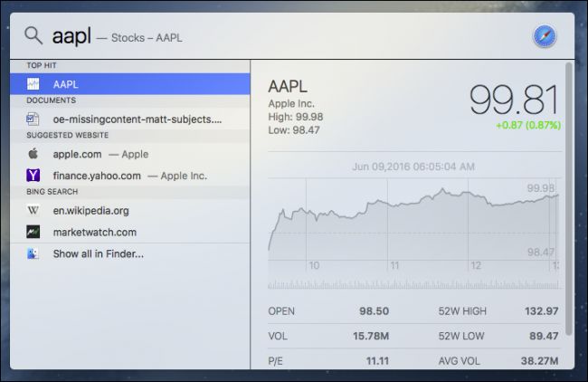Click the chart 12 hour label
This screenshot has height=382, width=588.
click(476, 265)
